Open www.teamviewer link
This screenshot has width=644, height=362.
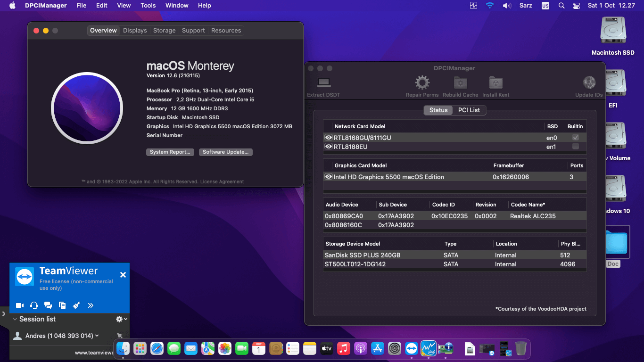click(94, 352)
